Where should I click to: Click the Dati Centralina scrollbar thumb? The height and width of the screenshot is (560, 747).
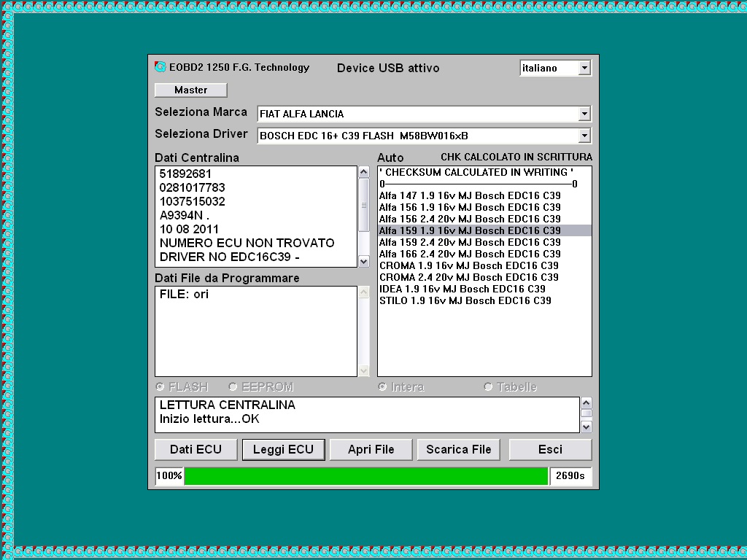363,205
